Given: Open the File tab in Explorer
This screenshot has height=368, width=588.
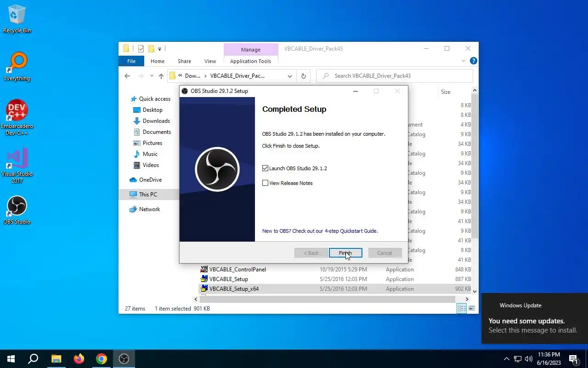Looking at the screenshot, I should [x=131, y=61].
